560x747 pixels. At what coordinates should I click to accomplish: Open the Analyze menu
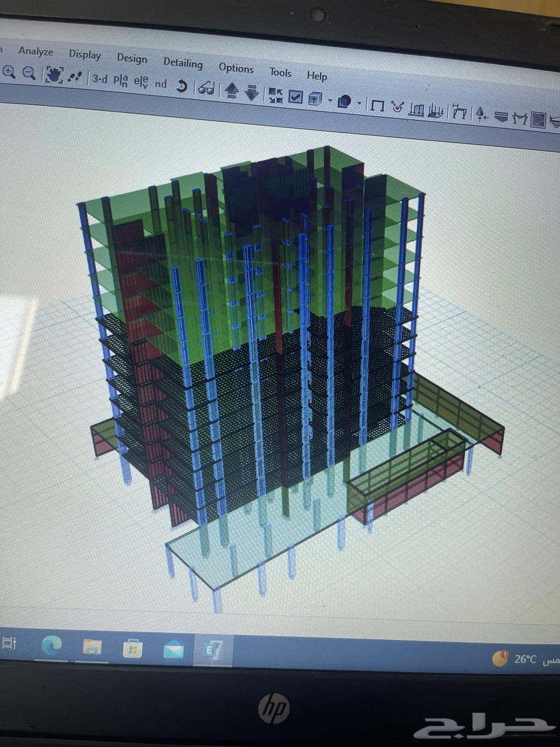tap(36, 53)
